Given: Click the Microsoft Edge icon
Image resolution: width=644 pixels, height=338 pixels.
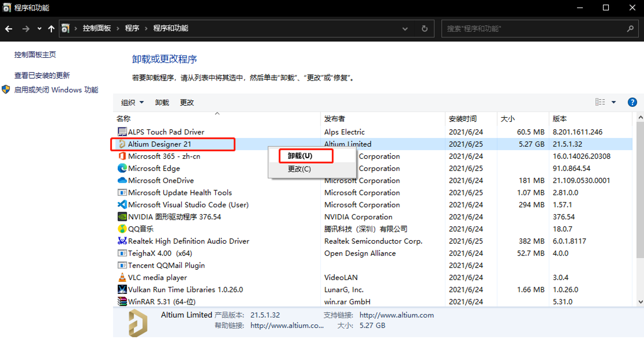Looking at the screenshot, I should (x=122, y=168).
